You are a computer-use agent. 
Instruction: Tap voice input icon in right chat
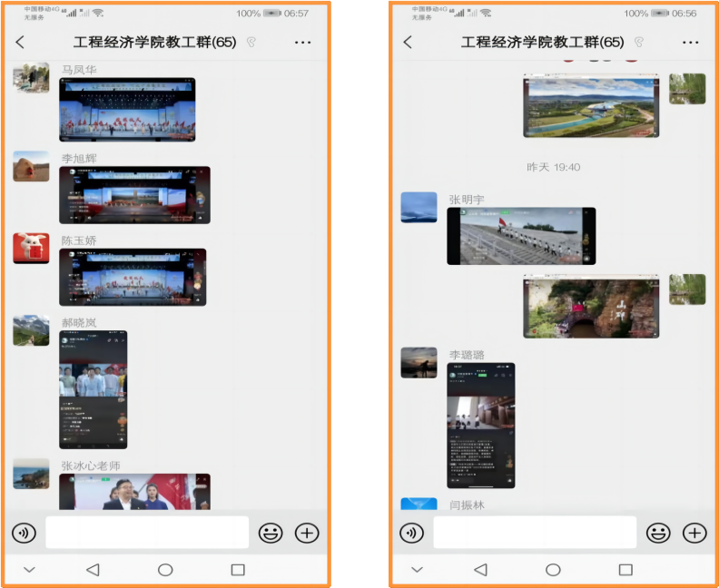coord(412,533)
